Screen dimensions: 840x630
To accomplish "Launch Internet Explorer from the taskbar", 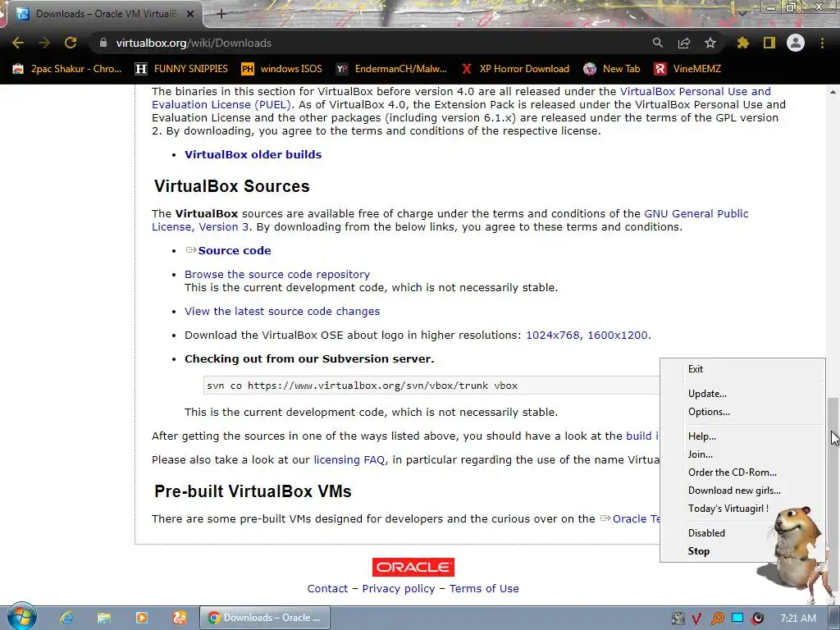I will click(66, 618).
